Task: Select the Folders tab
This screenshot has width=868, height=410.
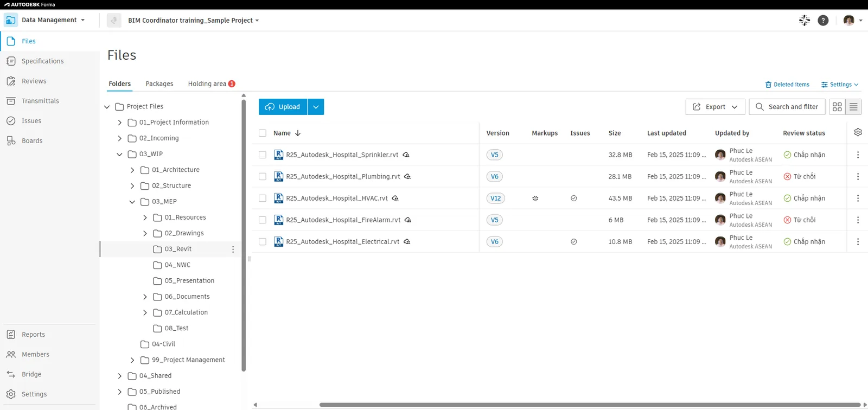Action: click(119, 84)
